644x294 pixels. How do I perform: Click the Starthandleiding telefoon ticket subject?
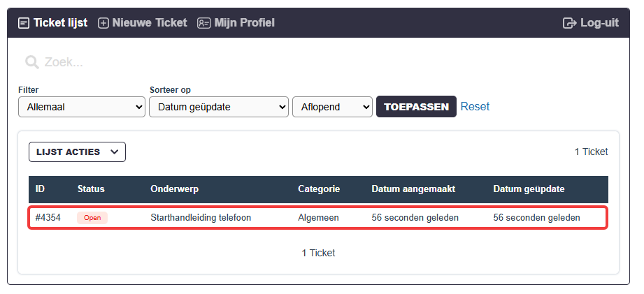pos(201,218)
